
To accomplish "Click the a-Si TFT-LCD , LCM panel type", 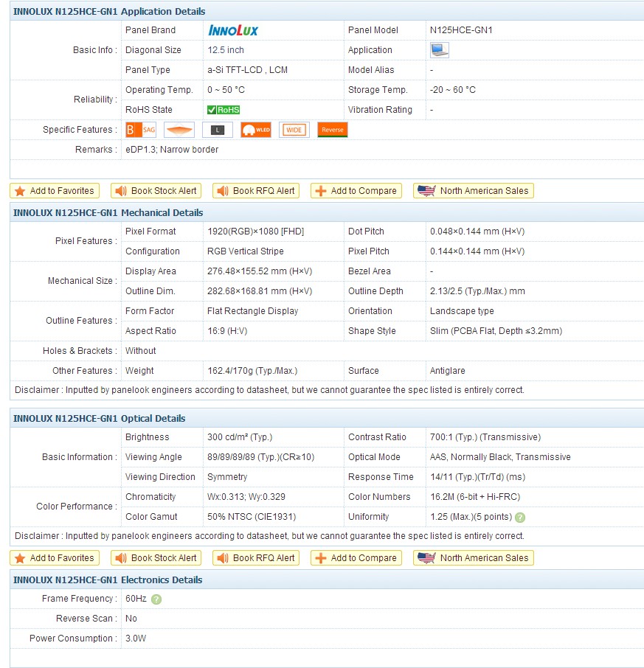I will click(248, 70).
